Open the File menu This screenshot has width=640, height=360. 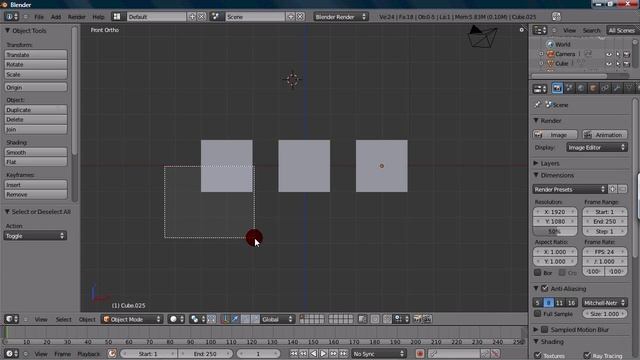point(39,17)
